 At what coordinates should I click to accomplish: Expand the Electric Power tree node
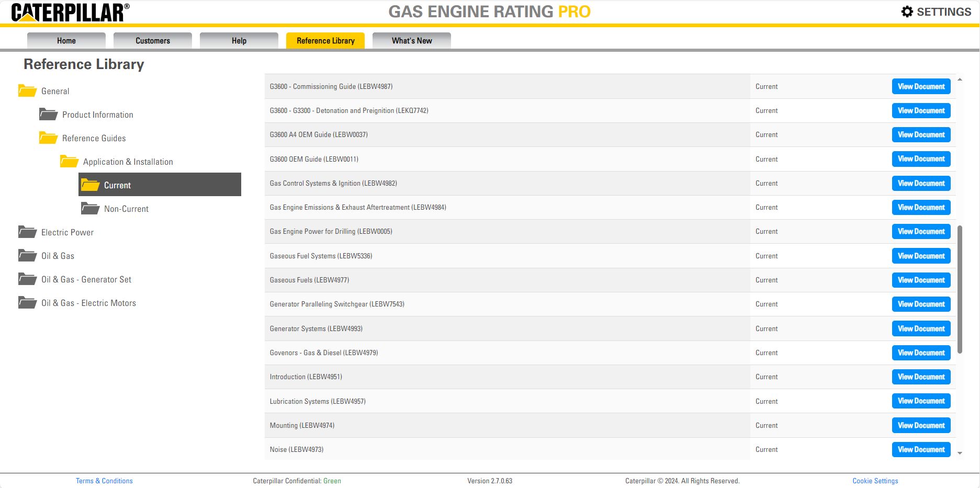(x=67, y=232)
